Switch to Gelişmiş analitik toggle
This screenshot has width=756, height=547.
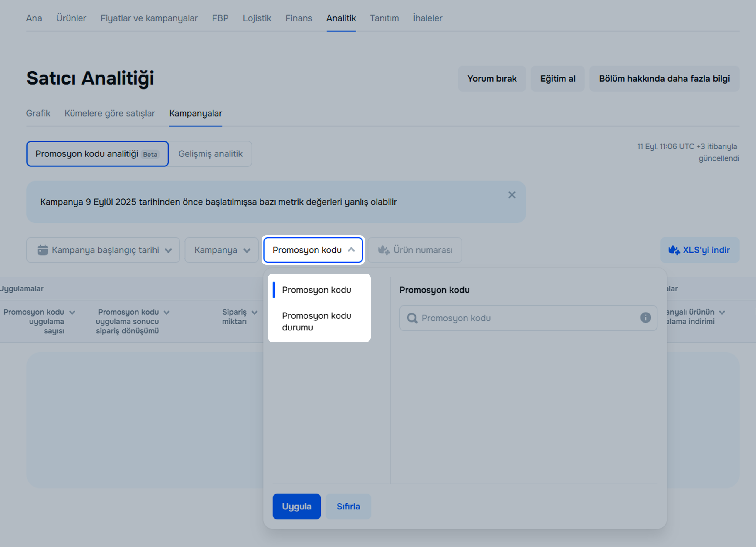point(210,154)
